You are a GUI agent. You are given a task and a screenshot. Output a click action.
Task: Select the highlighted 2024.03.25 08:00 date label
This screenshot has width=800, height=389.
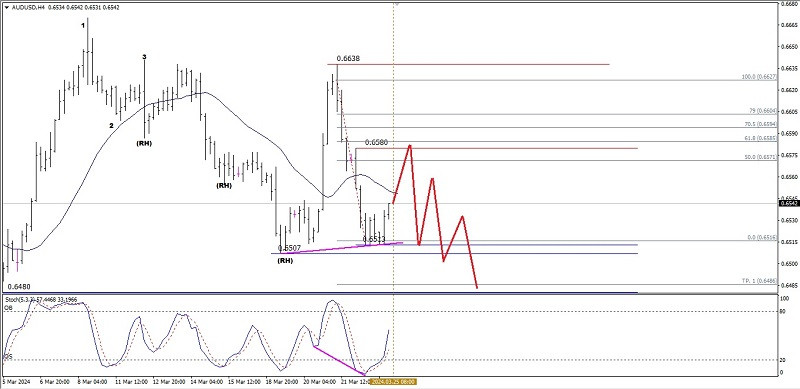coord(393,381)
